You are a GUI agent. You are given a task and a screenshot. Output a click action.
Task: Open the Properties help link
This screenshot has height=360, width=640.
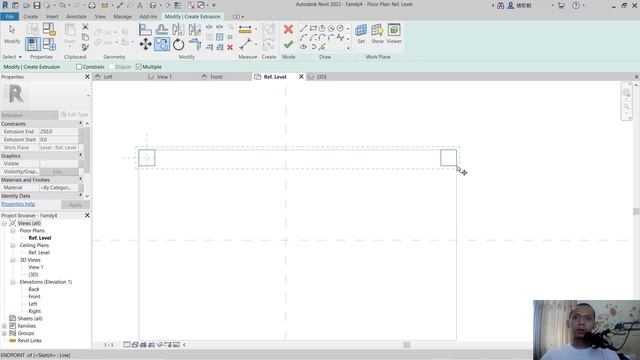[18, 204]
